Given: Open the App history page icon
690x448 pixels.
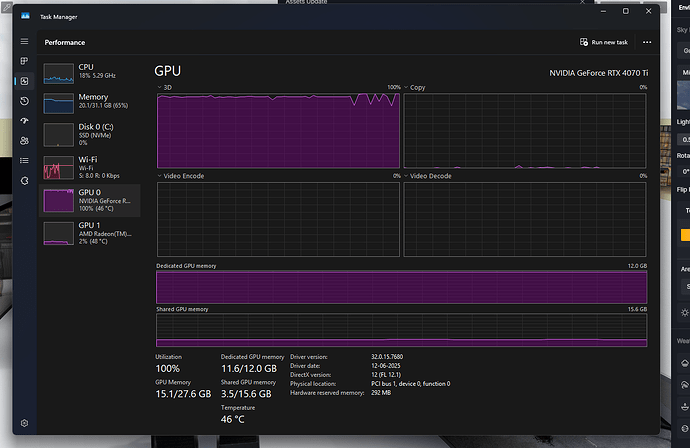Looking at the screenshot, I should tap(24, 101).
